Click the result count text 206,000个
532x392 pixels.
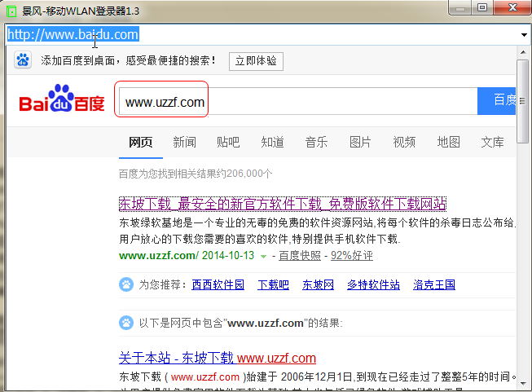[x=249, y=174]
